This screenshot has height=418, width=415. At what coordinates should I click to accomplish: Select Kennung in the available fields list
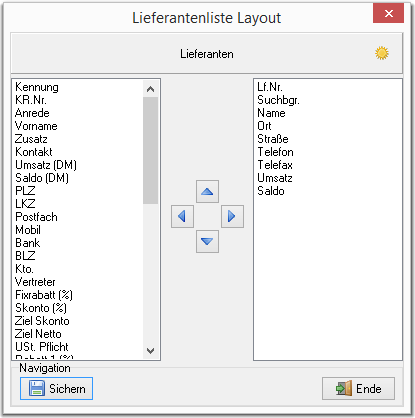point(37,87)
